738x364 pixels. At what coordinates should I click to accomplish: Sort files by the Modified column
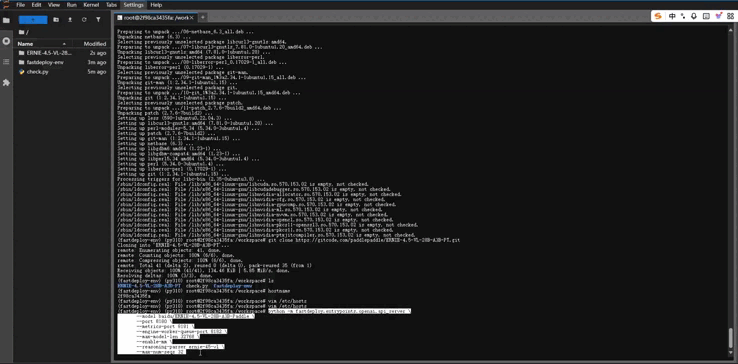(95, 44)
